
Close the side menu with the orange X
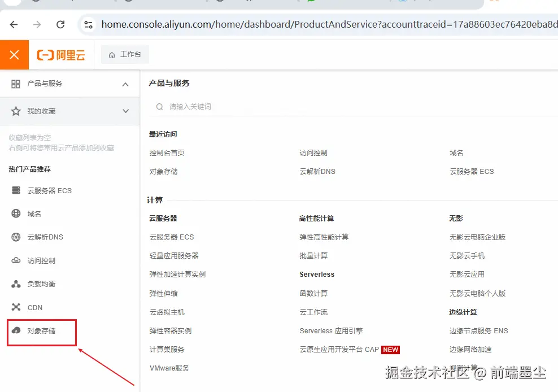click(x=14, y=55)
